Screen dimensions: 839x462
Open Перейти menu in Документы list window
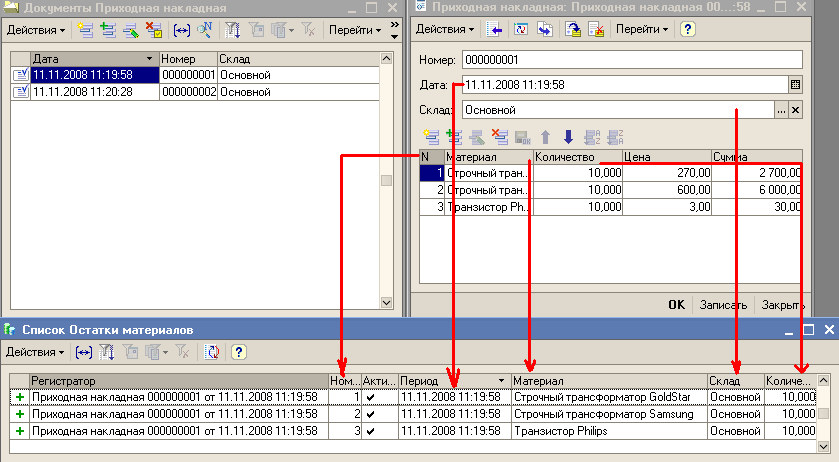coord(355,31)
